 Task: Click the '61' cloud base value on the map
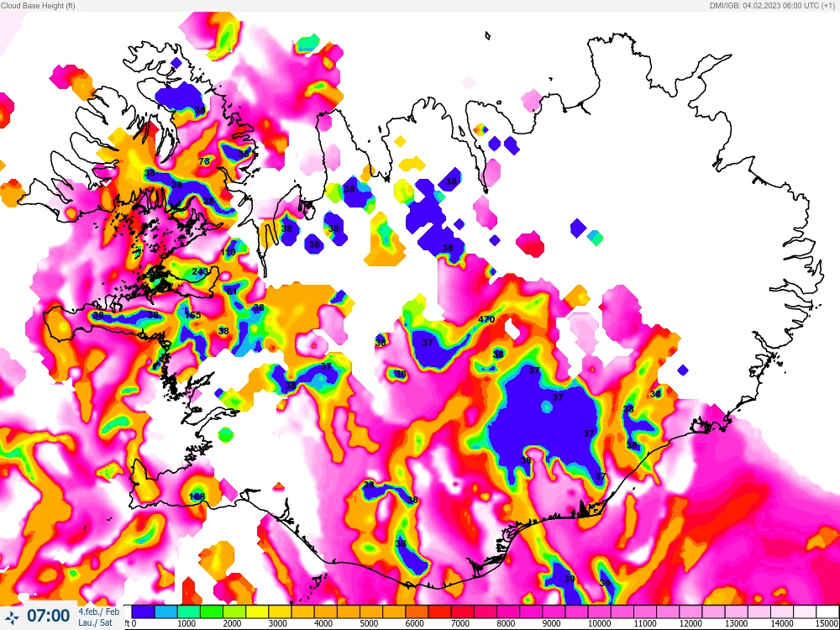232,291
